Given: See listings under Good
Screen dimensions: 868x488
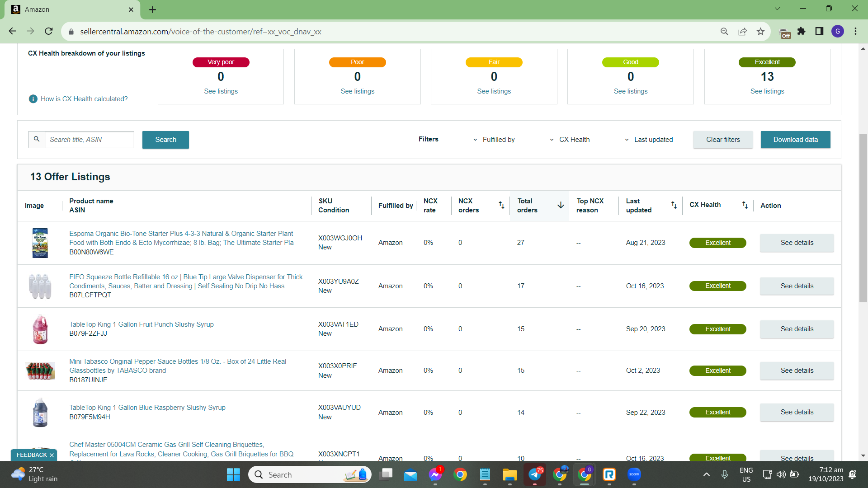Looking at the screenshot, I should click(x=630, y=91).
